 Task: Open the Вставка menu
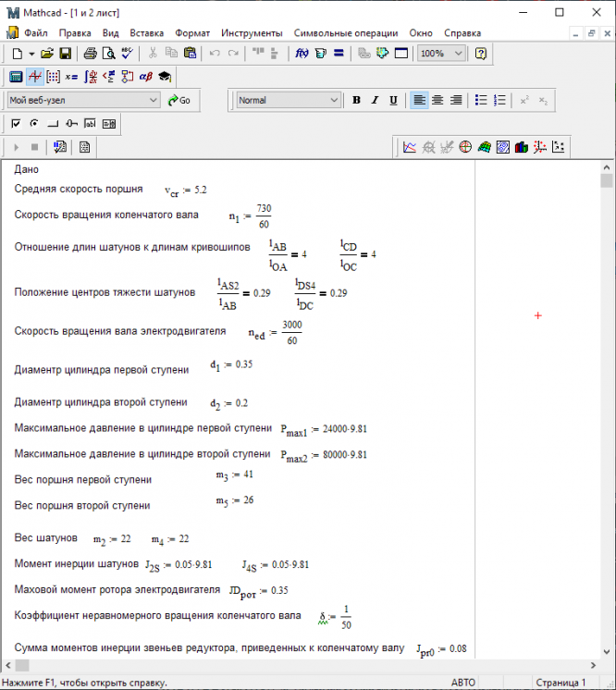(146, 33)
